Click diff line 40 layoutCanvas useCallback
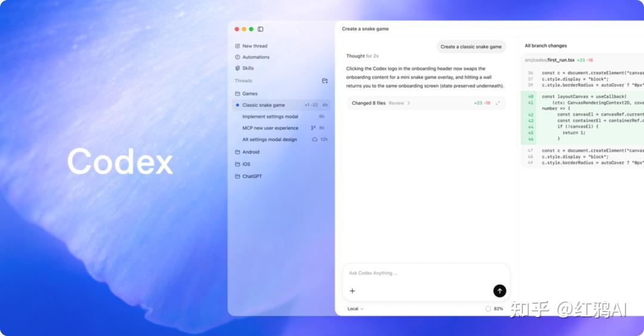This screenshot has width=644, height=336. click(583, 97)
